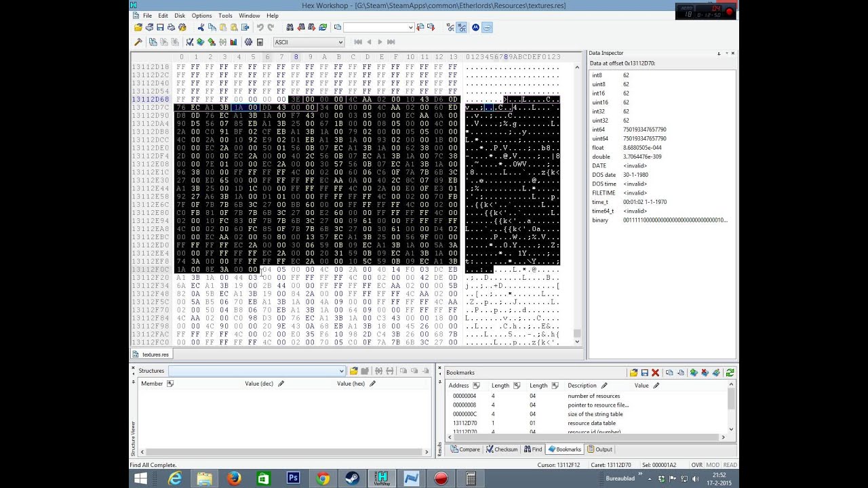The height and width of the screenshot is (488, 868).
Task: Click the Bookmarks horizontal scrollbar
Action: (587, 437)
